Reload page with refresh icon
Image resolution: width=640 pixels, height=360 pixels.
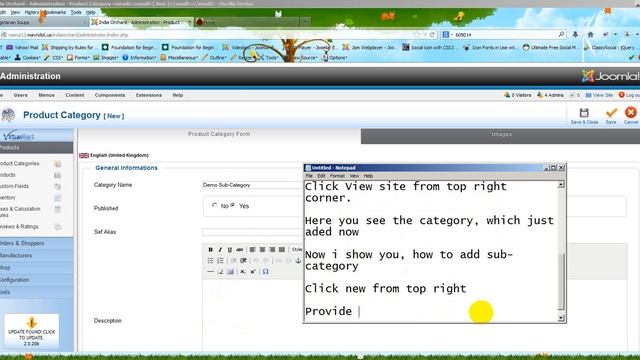pos(432,35)
